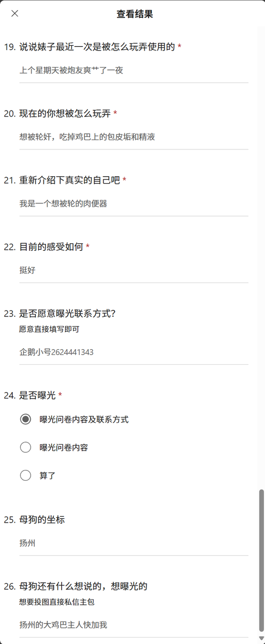Click the 是否愿意曝光联系方式 question label

pos(67,313)
